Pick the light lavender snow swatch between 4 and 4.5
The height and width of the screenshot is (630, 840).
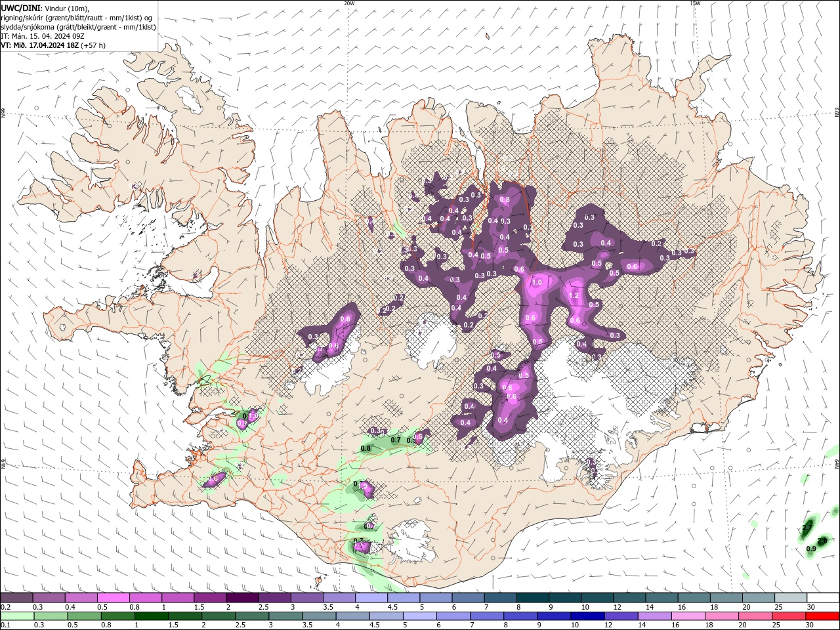pos(371,598)
